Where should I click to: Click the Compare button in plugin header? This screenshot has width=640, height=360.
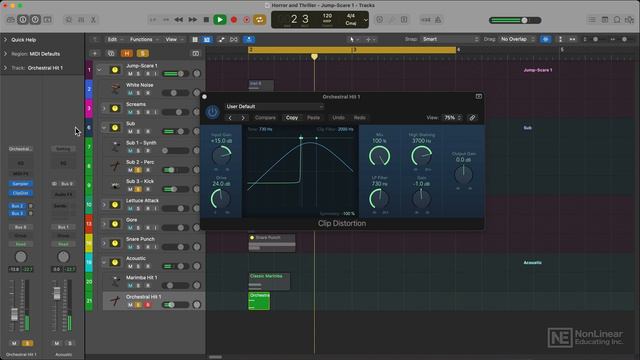point(265,118)
